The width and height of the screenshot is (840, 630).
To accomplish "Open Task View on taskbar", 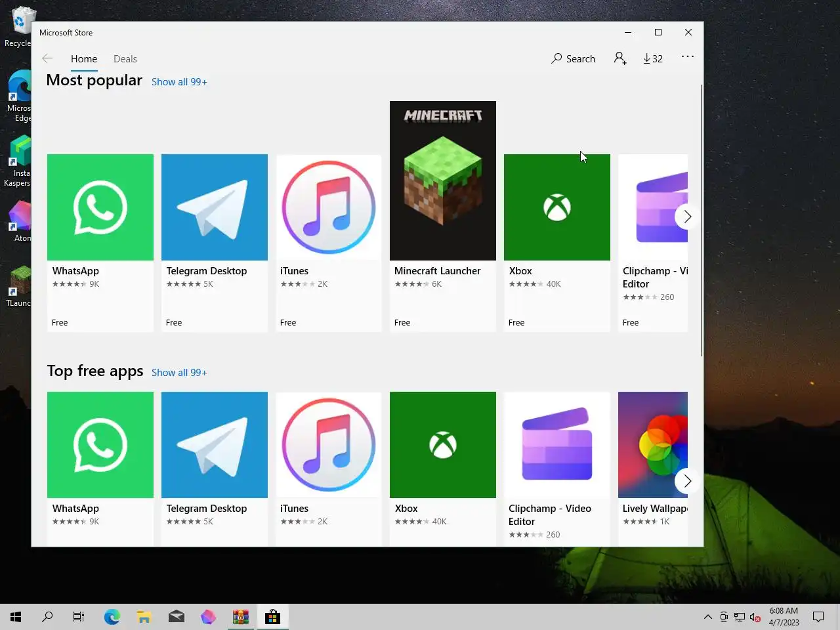I will pos(79,617).
